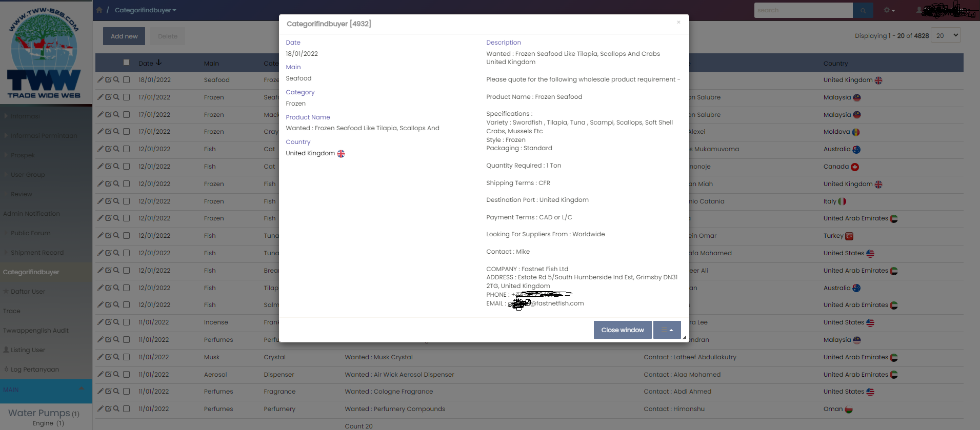This screenshot has width=980, height=430.
Task: Click the inline edit icon on Aerosol row
Action: (x=108, y=375)
